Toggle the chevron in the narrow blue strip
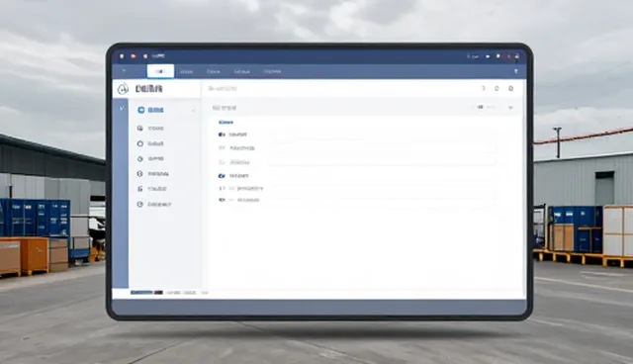The width and height of the screenshot is (633, 364). pos(121,108)
